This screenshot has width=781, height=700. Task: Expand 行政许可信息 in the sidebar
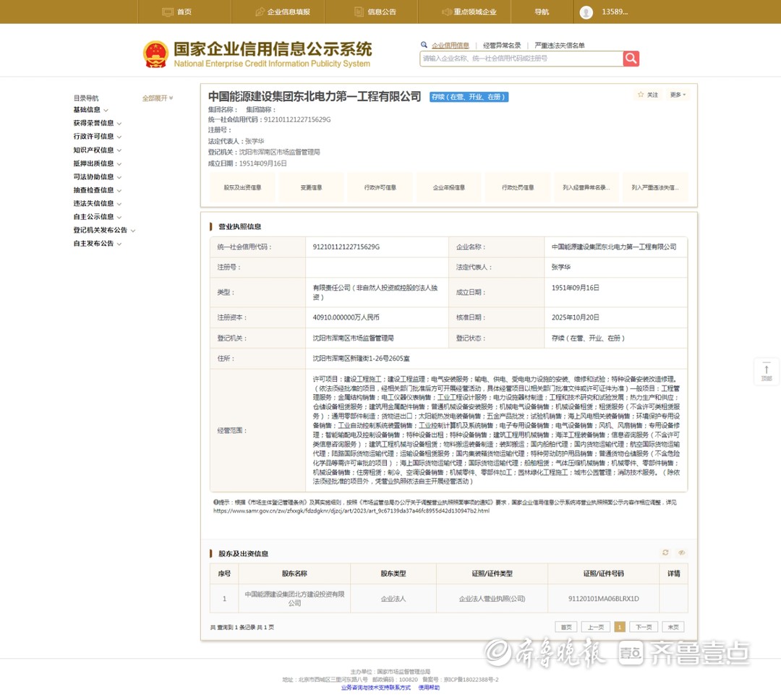[97, 137]
